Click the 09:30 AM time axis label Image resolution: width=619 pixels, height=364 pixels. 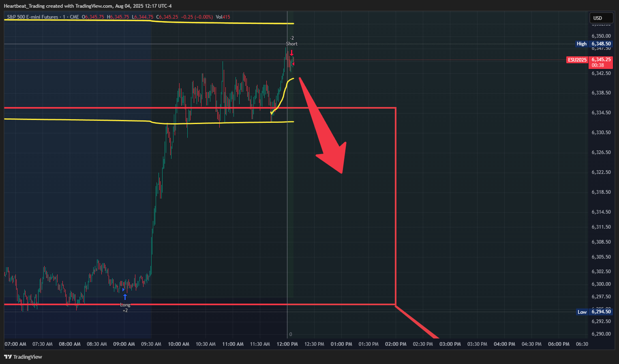[151, 344]
